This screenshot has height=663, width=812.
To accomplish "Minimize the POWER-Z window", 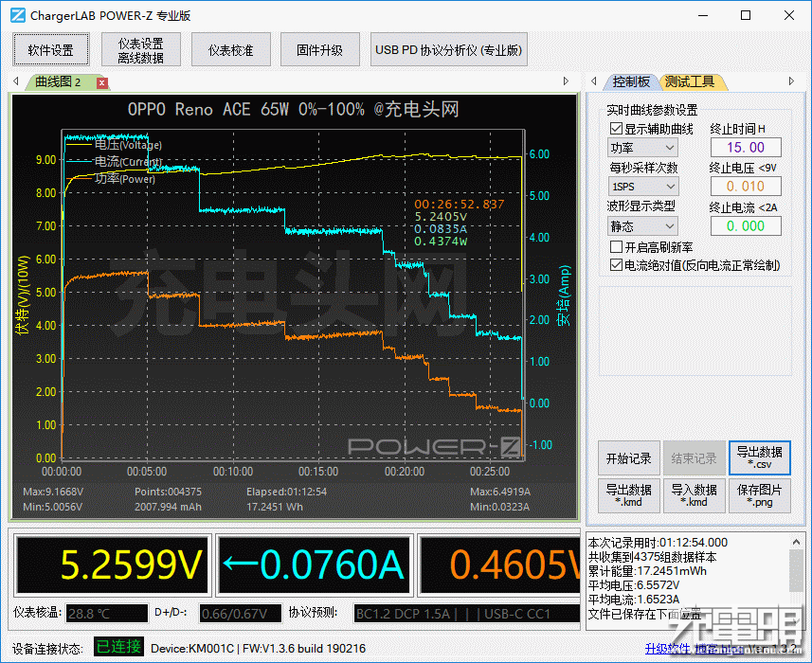I will 703,15.
